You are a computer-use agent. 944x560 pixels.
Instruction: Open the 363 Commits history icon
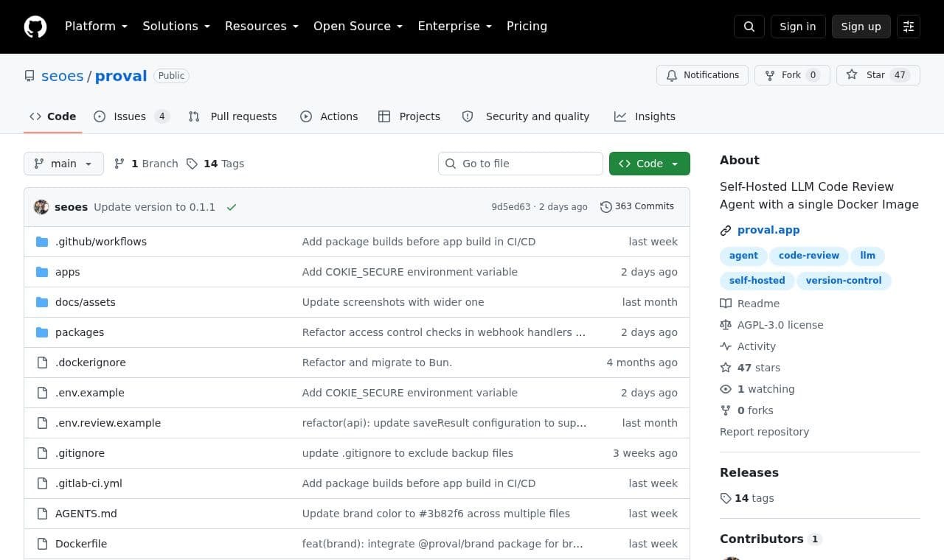(606, 207)
